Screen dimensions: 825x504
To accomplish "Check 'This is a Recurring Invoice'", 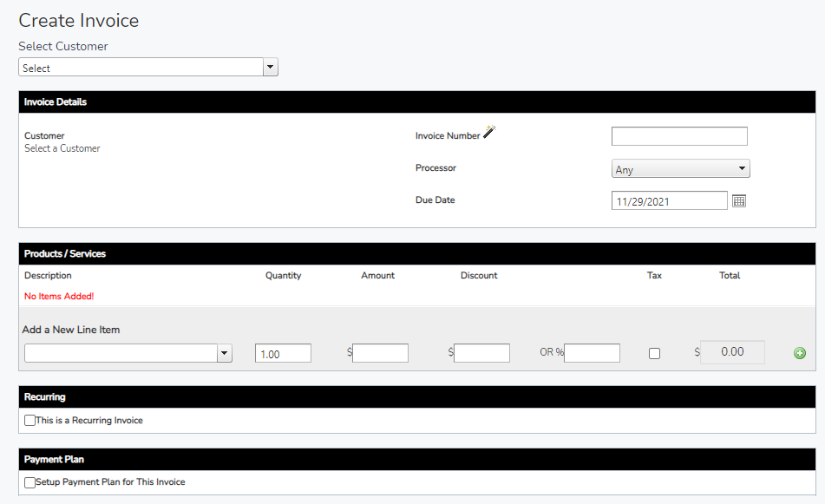I will [30, 421].
